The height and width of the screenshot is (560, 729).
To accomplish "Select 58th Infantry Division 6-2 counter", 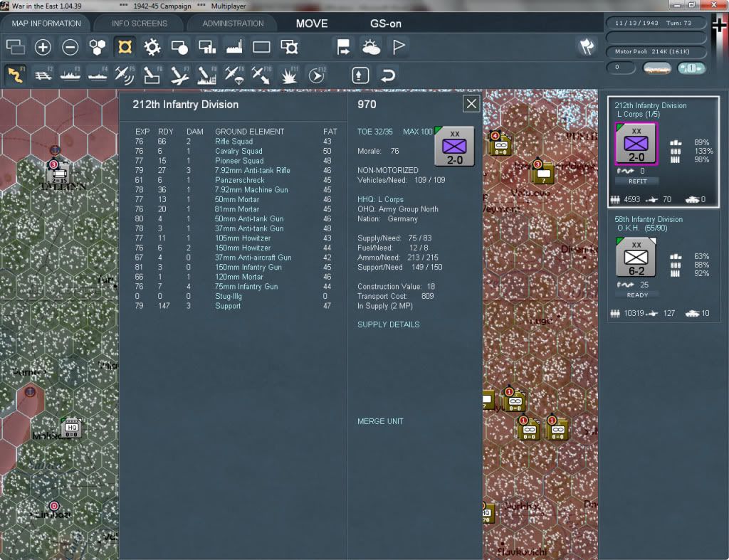I will pyautogui.click(x=636, y=257).
